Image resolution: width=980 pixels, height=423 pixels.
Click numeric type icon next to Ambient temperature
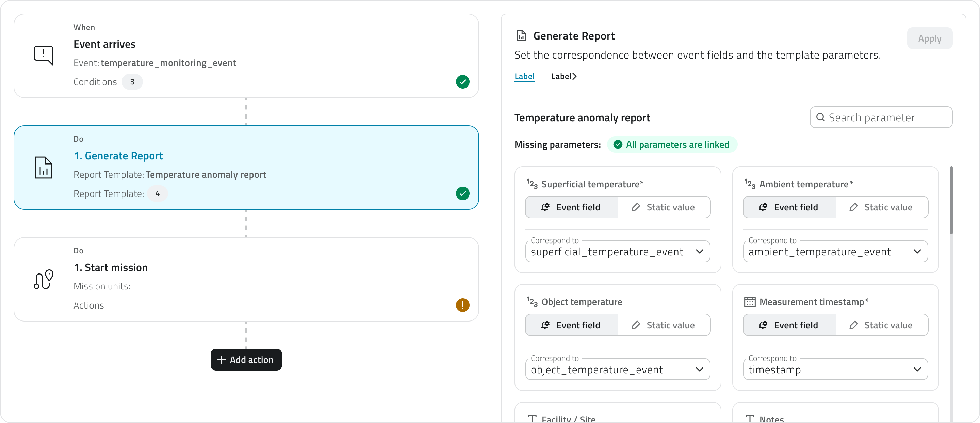click(x=750, y=184)
